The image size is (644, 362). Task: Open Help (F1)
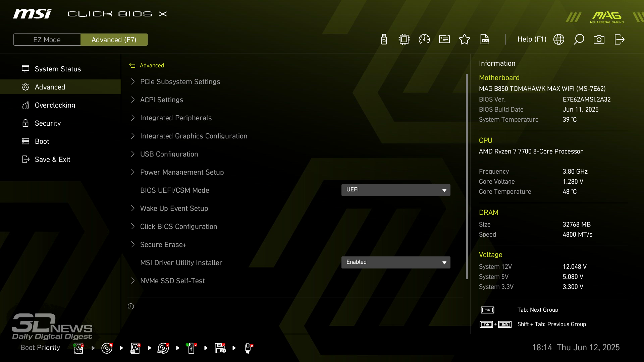coord(532,39)
